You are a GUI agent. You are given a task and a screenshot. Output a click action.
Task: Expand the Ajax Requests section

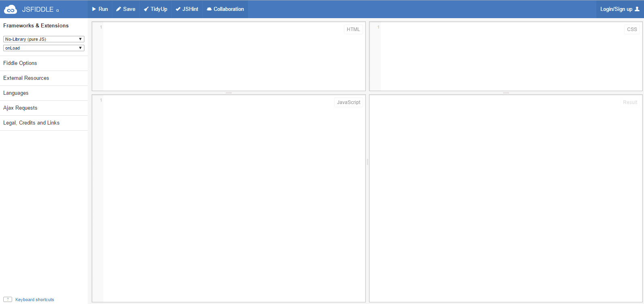(44, 108)
